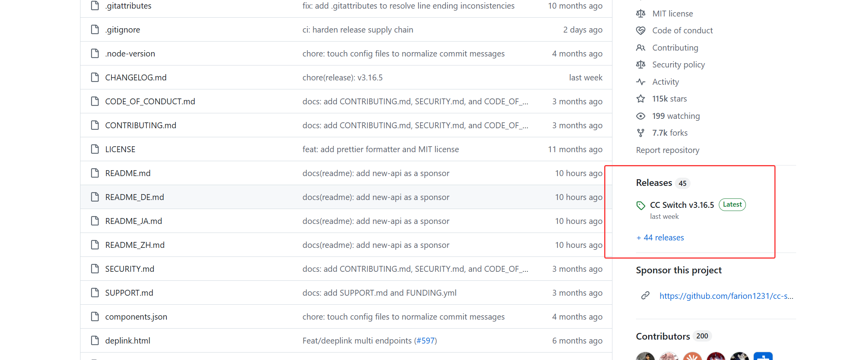Image resolution: width=868 pixels, height=360 pixels.
Task: Click the eye icon next to 199 watching
Action: coord(641,116)
